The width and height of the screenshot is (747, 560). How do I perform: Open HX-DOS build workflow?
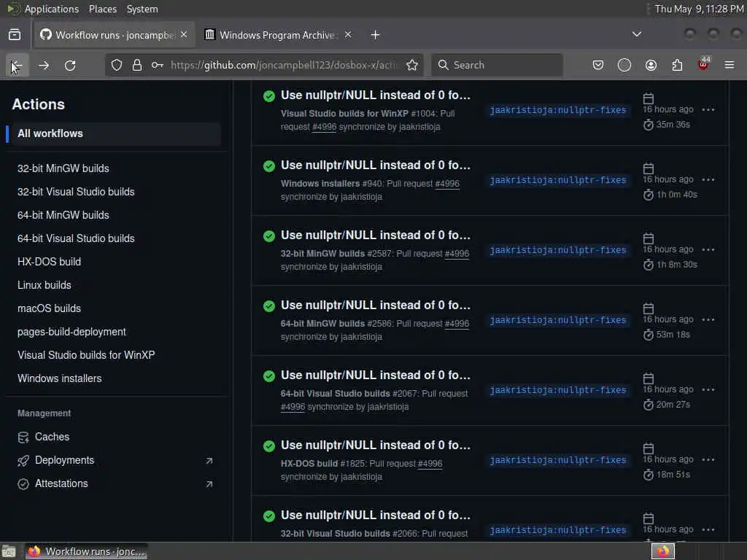coord(49,262)
